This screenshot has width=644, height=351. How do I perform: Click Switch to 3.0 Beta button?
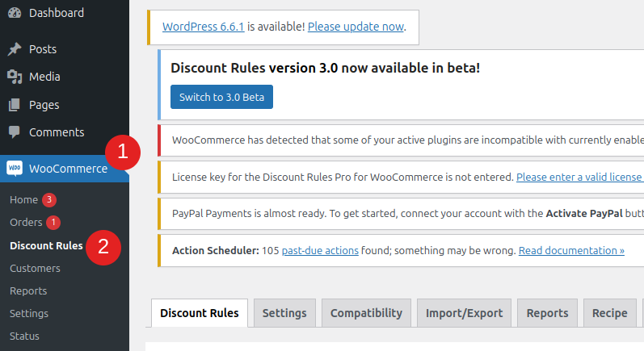(221, 97)
